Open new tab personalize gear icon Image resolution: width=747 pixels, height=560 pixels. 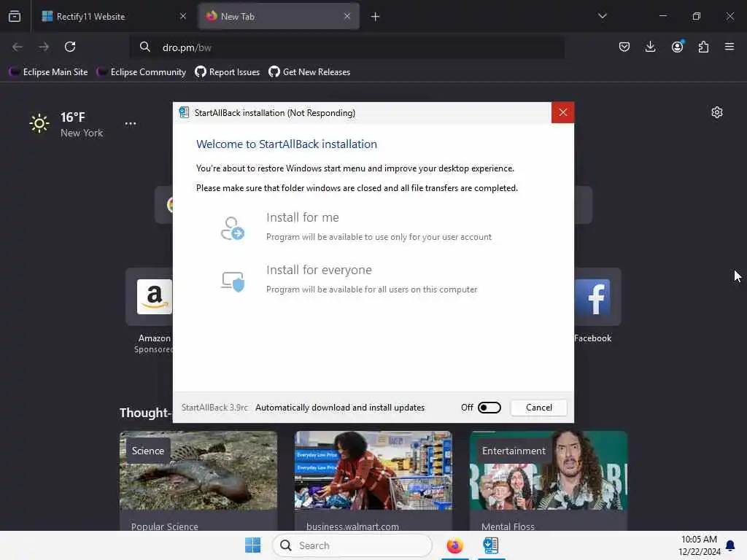[x=717, y=112]
